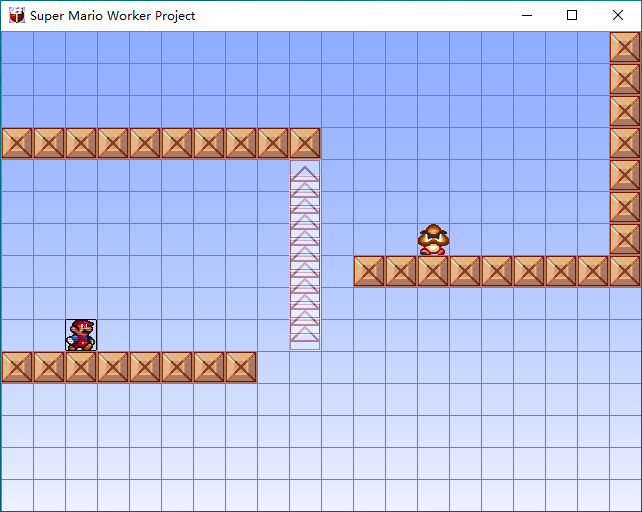Select the top block of the right wall column

tap(625, 48)
